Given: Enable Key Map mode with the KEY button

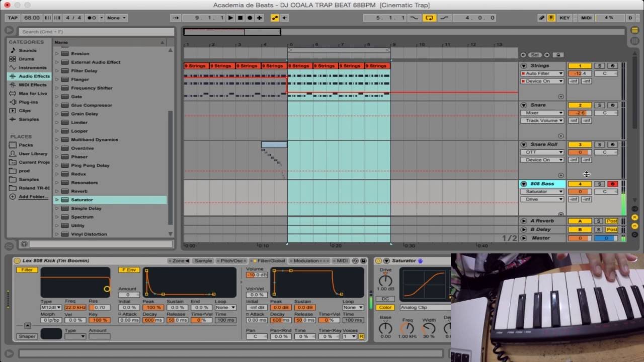Looking at the screenshot, I should click(565, 18).
